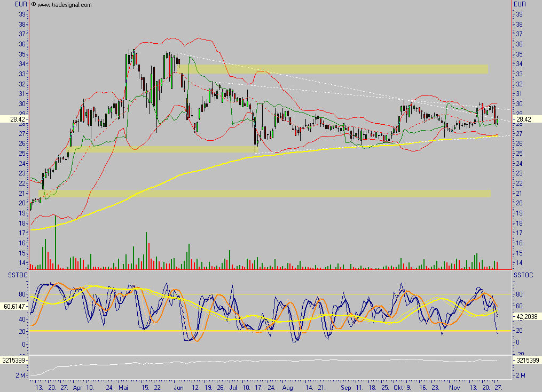Select the 60,6147 stochastic value tag

14,307
